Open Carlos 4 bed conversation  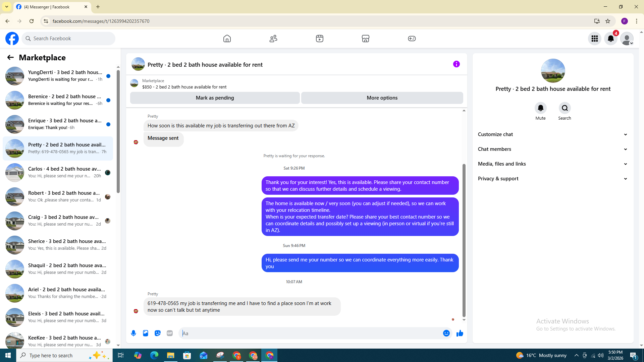point(58,173)
